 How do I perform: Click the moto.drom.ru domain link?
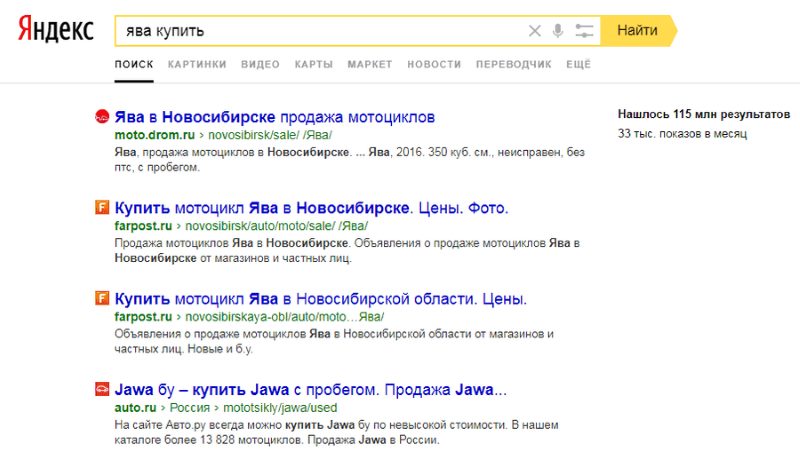pos(155,135)
